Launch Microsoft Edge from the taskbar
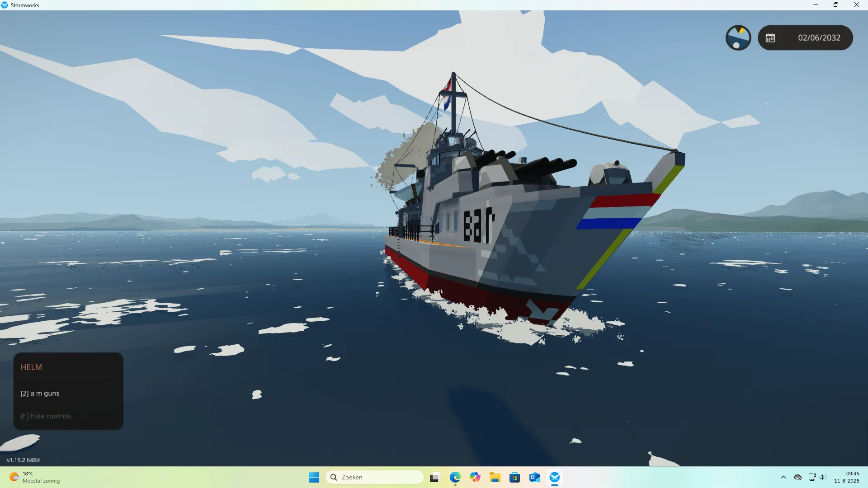This screenshot has height=488, width=868. [455, 477]
